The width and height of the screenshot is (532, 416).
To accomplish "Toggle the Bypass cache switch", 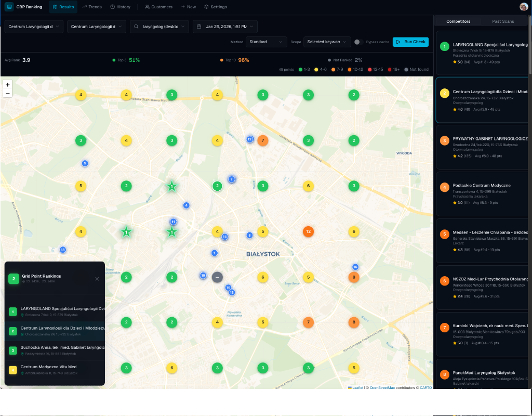I will pos(358,42).
